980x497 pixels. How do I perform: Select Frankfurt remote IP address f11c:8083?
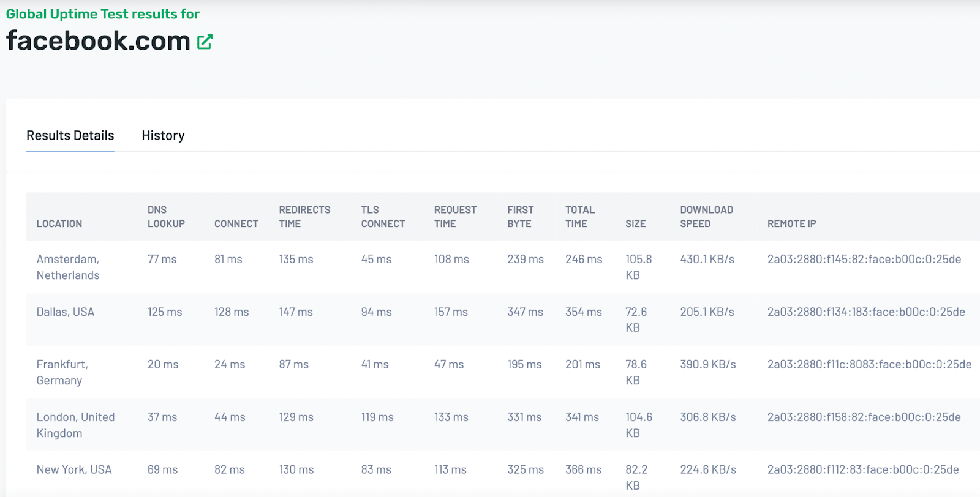click(870, 365)
